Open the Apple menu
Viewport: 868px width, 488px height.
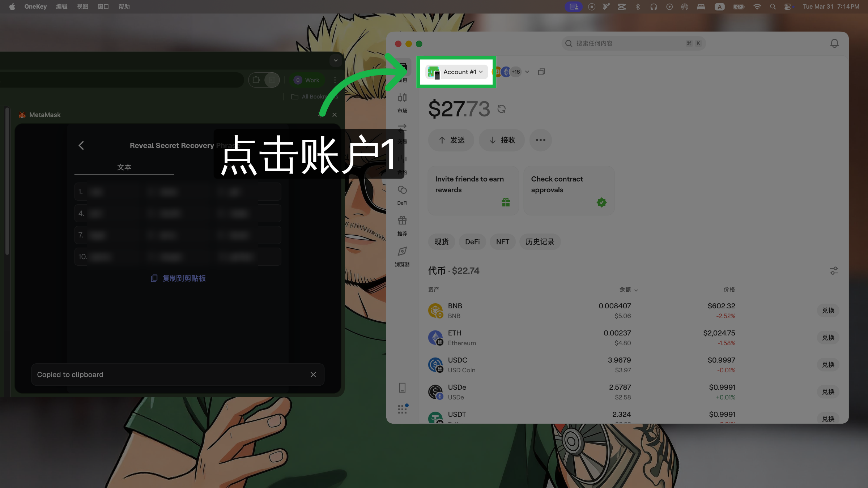(12, 7)
